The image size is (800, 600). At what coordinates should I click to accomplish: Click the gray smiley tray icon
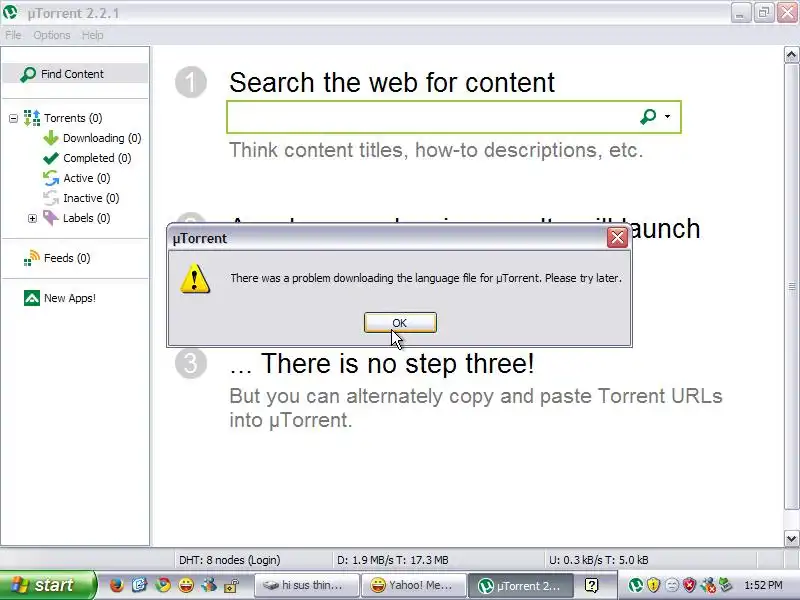[x=672, y=585]
